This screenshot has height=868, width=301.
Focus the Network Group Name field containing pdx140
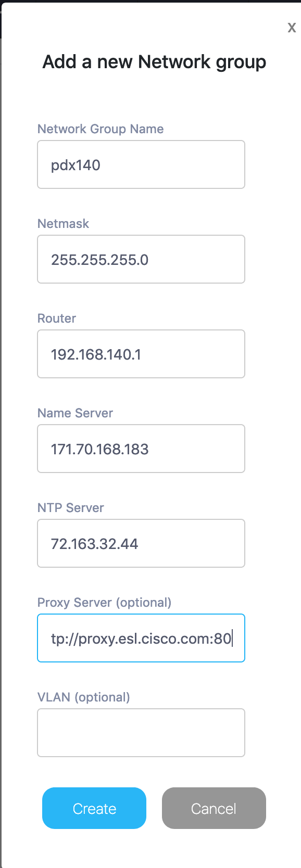(x=141, y=164)
